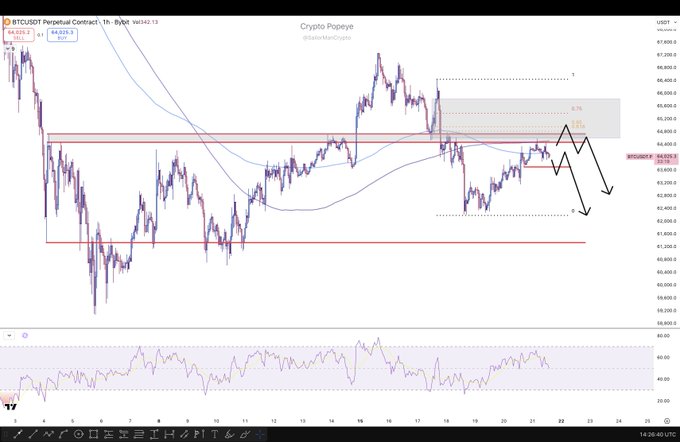Click the 0.75 Fib level label
The width and height of the screenshot is (680, 442).
click(x=576, y=109)
